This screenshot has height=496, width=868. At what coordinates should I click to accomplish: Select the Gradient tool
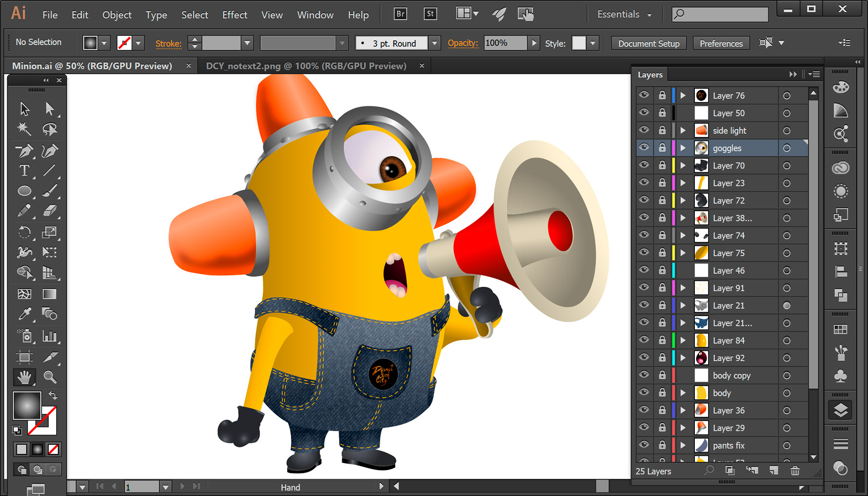point(50,294)
